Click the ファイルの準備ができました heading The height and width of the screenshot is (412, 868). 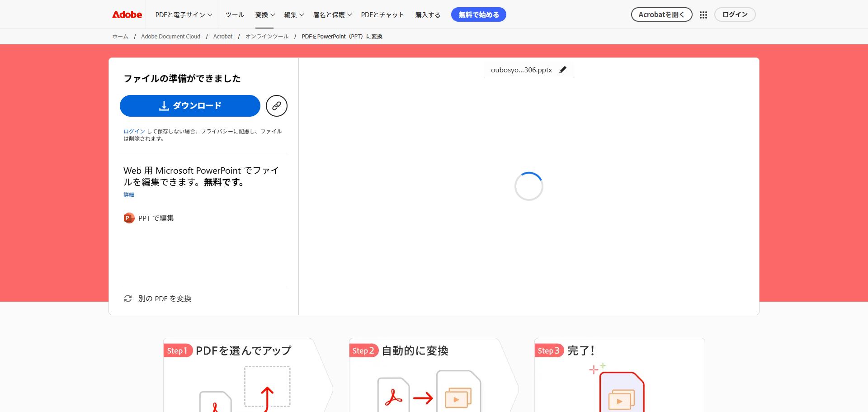(182, 79)
